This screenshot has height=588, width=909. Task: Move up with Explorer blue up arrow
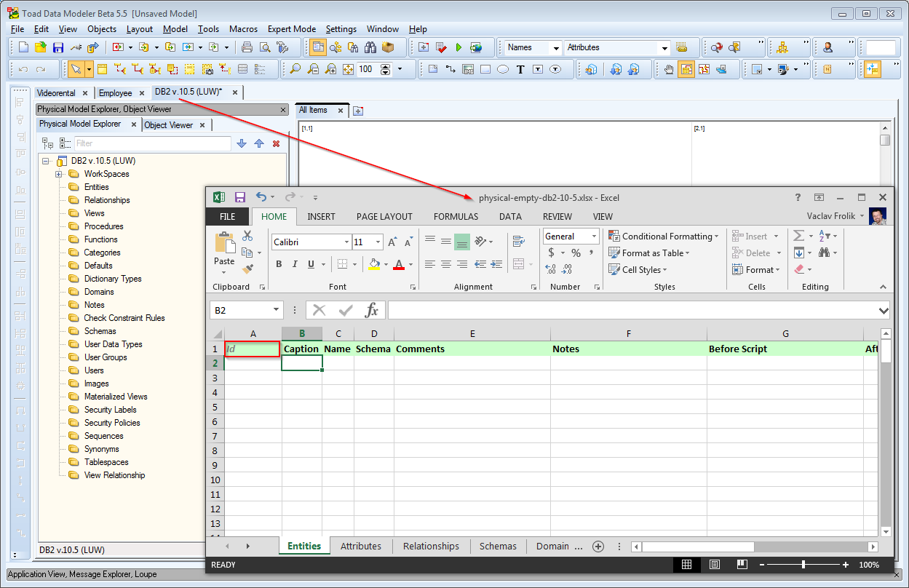coord(258,143)
